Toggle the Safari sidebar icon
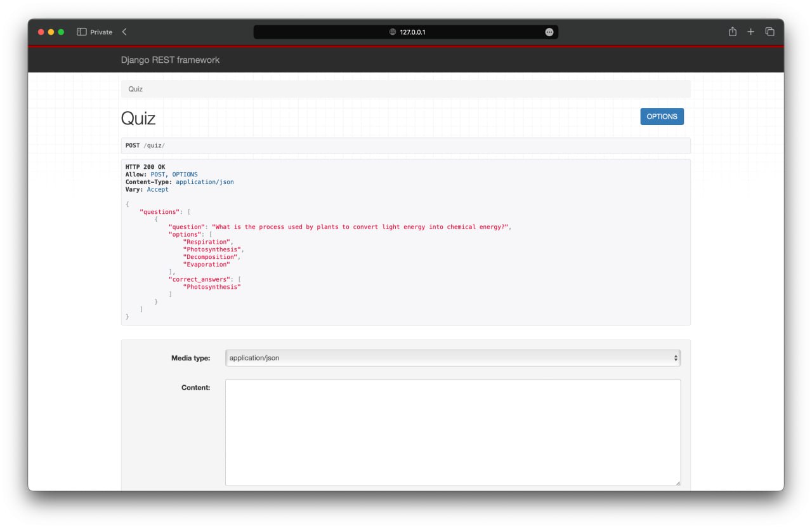Image resolution: width=812 pixels, height=528 pixels. 81,32
